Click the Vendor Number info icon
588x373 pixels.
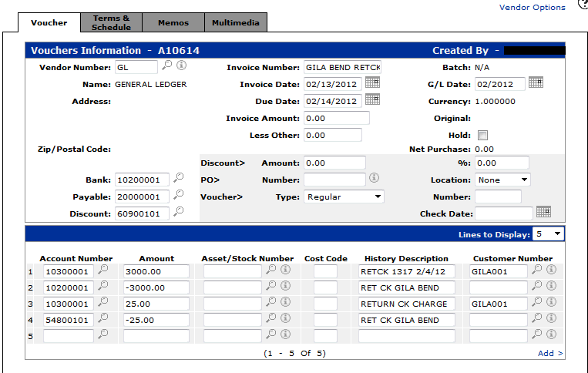click(181, 66)
